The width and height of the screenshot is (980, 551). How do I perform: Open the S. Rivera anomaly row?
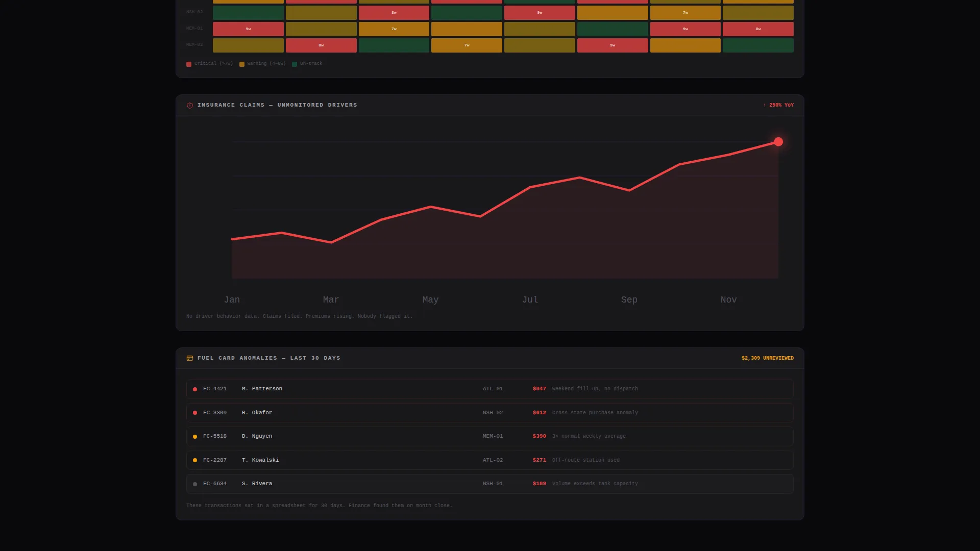pyautogui.click(x=490, y=484)
